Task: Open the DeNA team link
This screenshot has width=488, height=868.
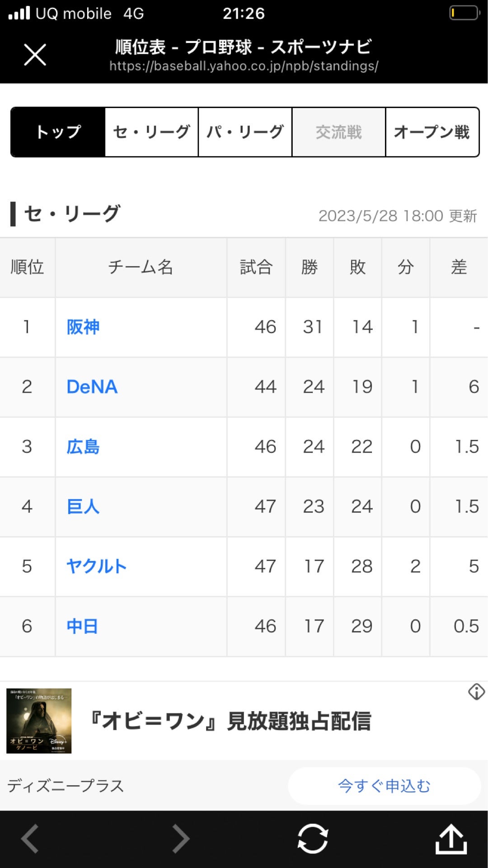Action: (x=92, y=387)
